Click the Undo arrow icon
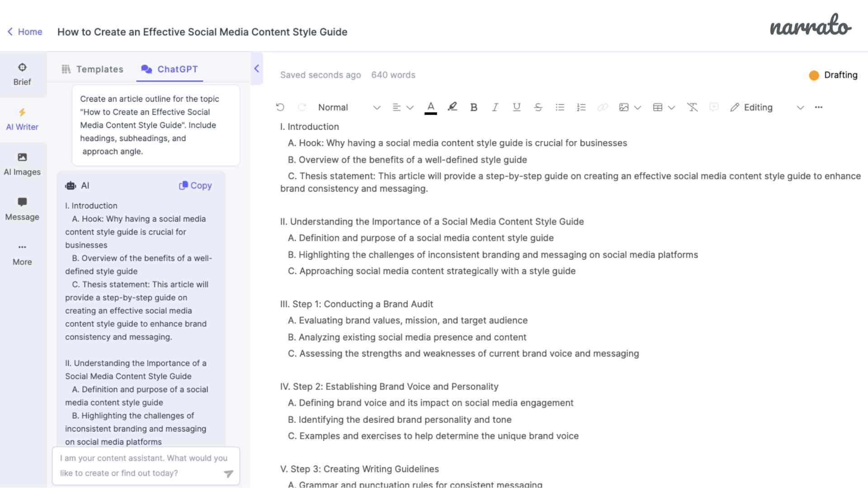 pos(280,107)
